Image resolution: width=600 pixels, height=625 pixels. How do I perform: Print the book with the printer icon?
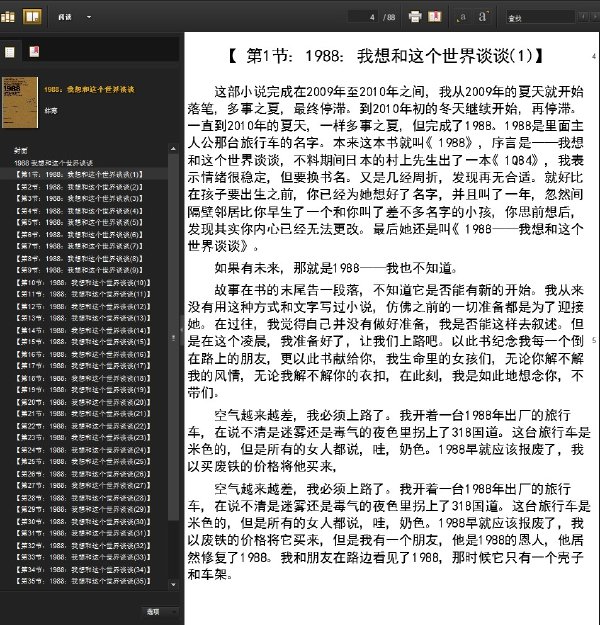415,17
